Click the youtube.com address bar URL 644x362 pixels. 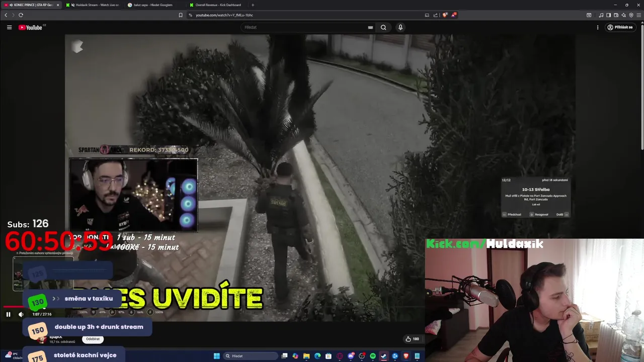(x=224, y=15)
